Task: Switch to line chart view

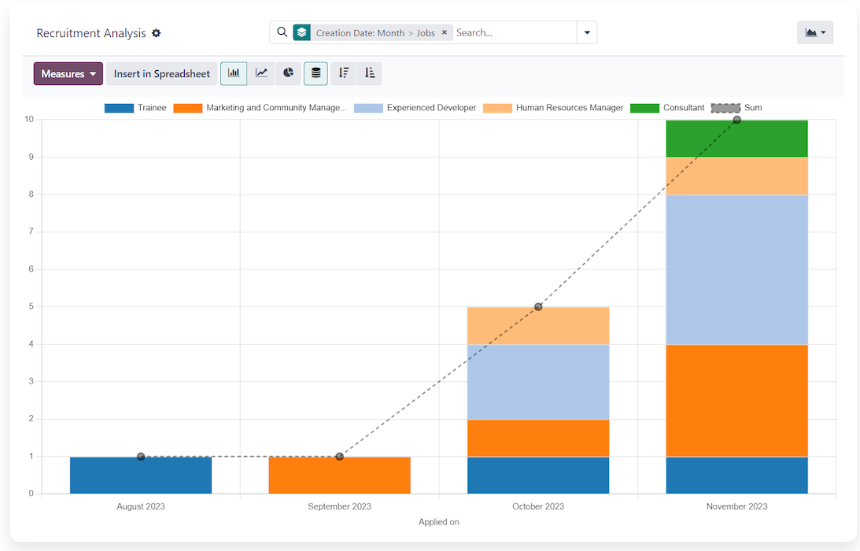Action: coord(261,73)
